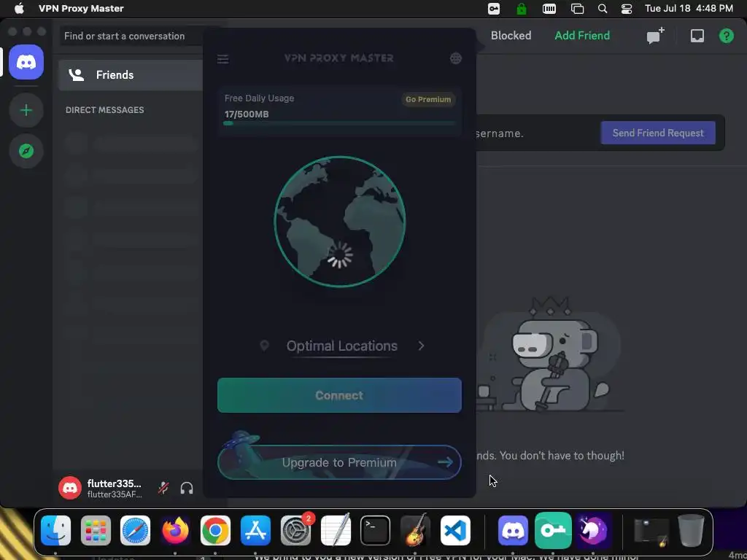Open App Store from the dock

point(255,530)
